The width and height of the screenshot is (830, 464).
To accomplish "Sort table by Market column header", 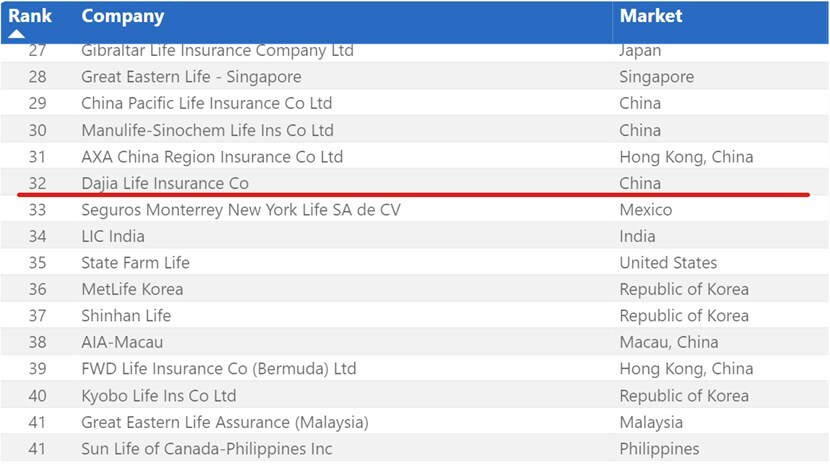I will coord(651,16).
